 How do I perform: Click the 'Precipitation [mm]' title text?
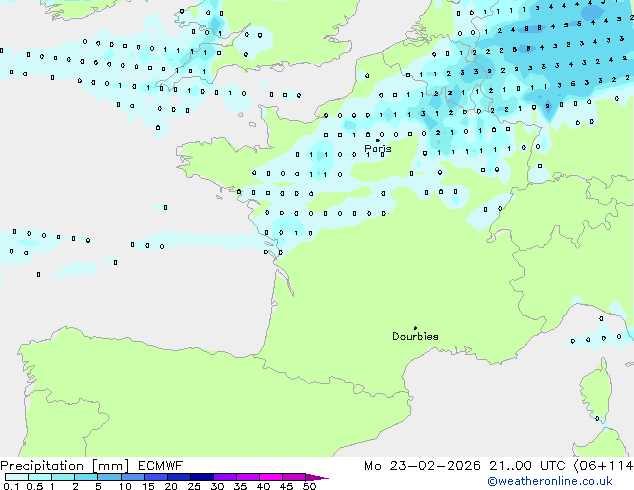[65, 466]
